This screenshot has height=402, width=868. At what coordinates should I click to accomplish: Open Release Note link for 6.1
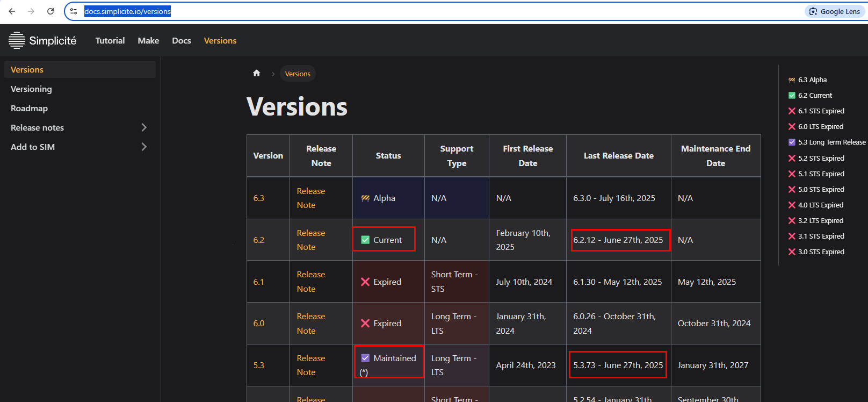(311, 282)
